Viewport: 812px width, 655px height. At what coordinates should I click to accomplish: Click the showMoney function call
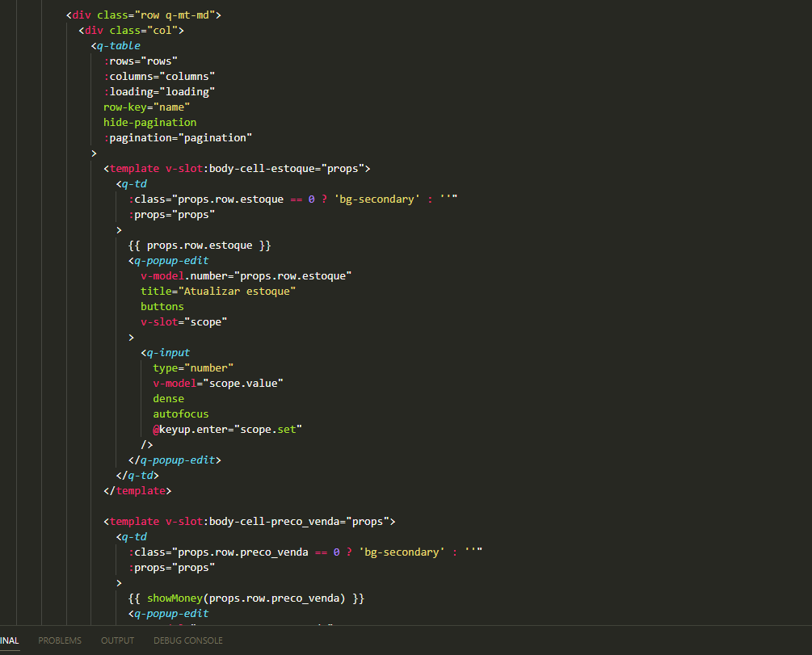point(175,598)
